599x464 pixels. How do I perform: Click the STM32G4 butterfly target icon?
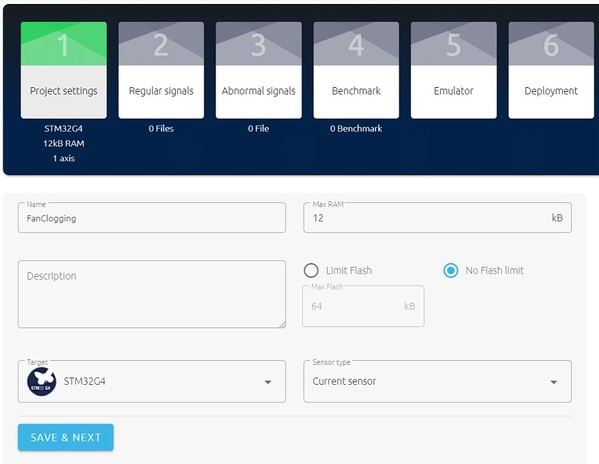coord(42,382)
